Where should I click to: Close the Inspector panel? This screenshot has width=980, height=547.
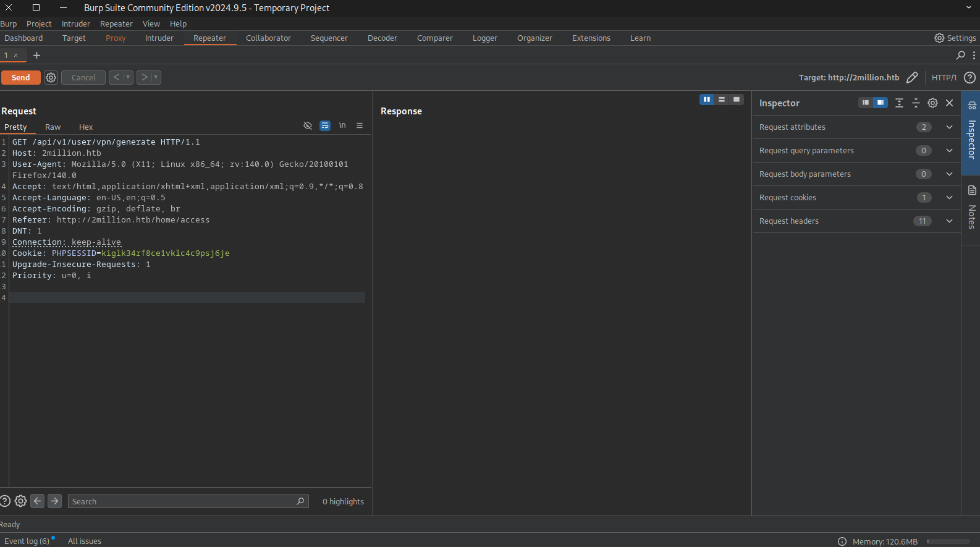(949, 103)
